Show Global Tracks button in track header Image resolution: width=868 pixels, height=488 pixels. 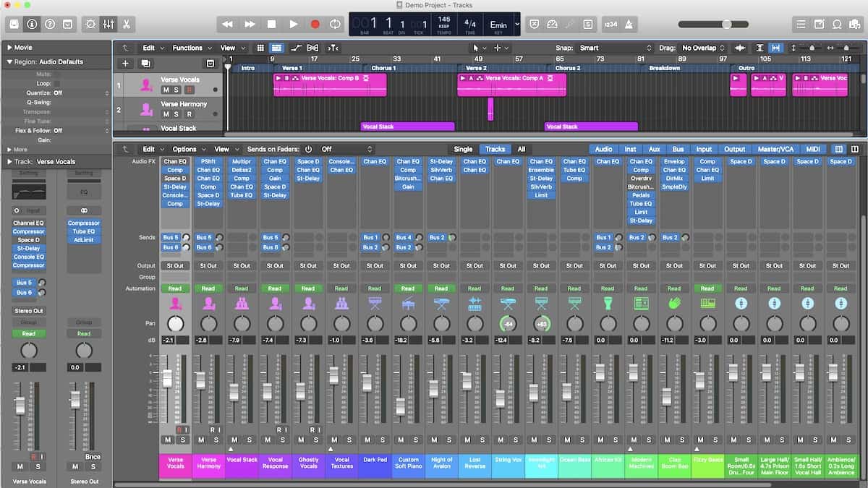210,64
